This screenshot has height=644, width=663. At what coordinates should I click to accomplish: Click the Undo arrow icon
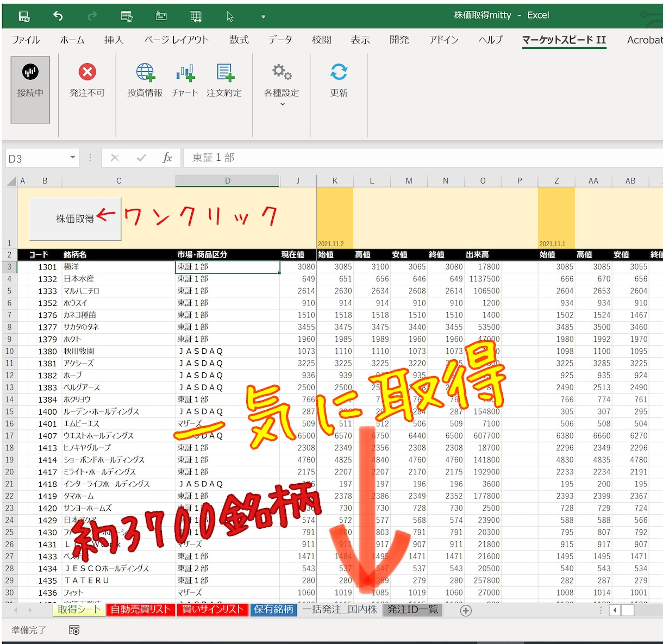pos(58,16)
